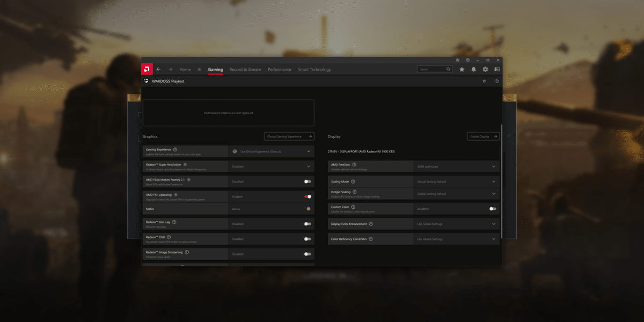Show help for Gaming Experience
Viewport: 644px width, 322px height.
[x=175, y=149]
